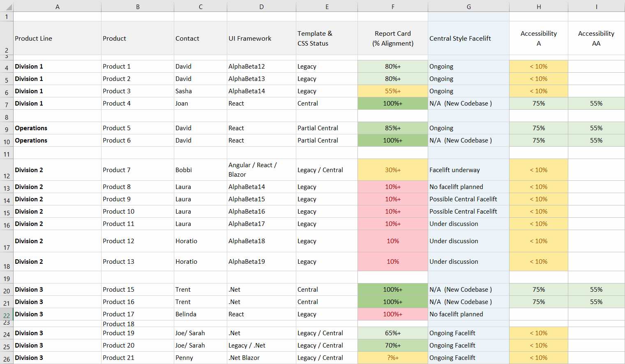Viewport: 625px width, 364px height.
Task: Select Product 13's 'Under discussion' cell
Action: (x=468, y=262)
